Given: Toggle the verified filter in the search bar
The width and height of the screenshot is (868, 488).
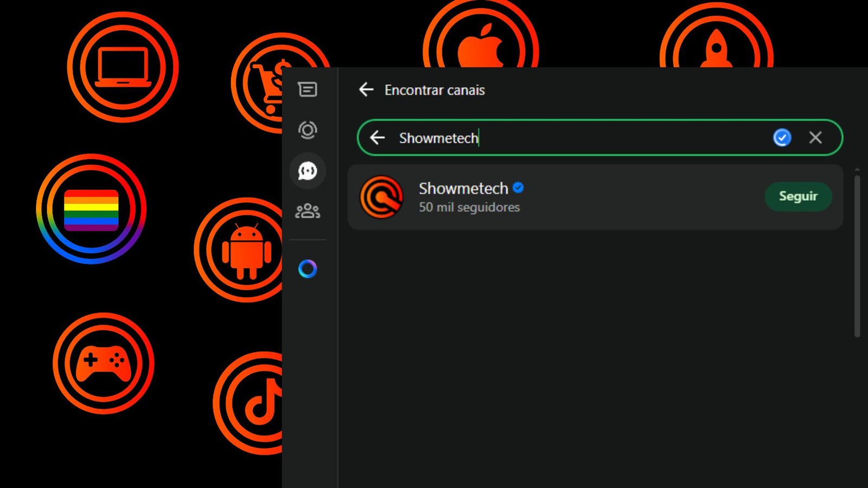Looking at the screenshot, I should [x=782, y=138].
